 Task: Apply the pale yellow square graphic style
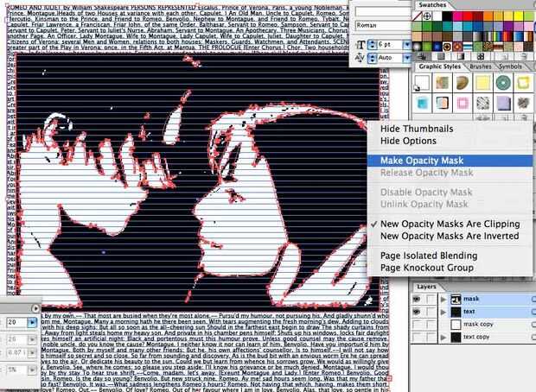click(482, 83)
